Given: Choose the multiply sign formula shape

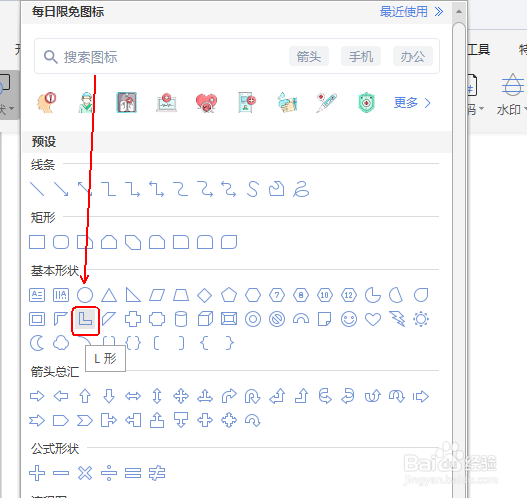Looking at the screenshot, I should point(85,473).
